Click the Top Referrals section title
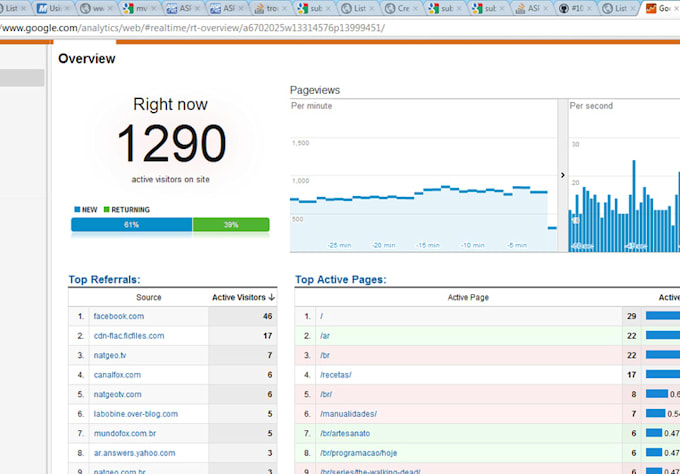The width and height of the screenshot is (680, 474). coord(104,279)
